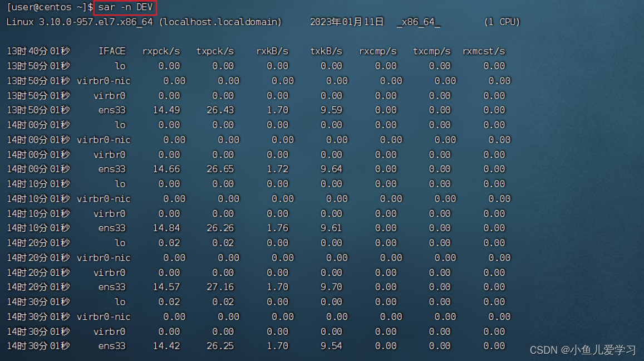Click txpck/s value 26.65
The image size is (644, 361).
click(x=220, y=169)
